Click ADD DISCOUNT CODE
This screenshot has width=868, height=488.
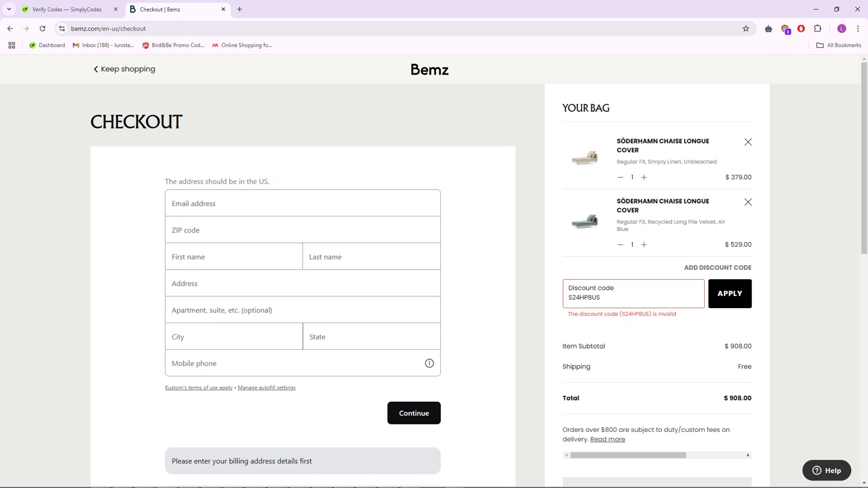[718, 268]
